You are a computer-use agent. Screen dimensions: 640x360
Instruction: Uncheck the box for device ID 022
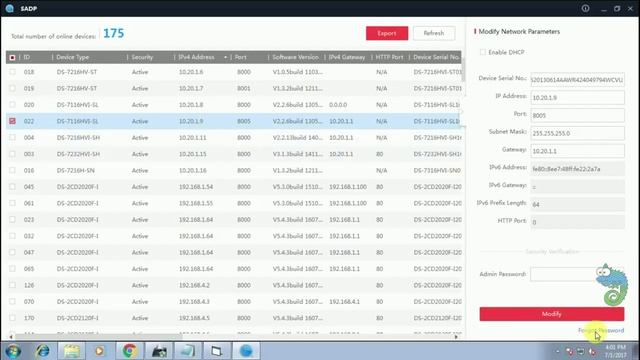12,121
